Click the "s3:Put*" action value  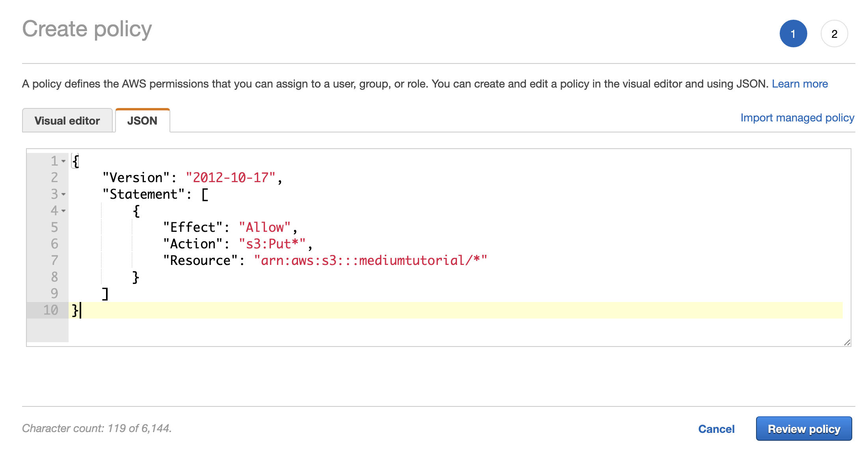tap(272, 244)
